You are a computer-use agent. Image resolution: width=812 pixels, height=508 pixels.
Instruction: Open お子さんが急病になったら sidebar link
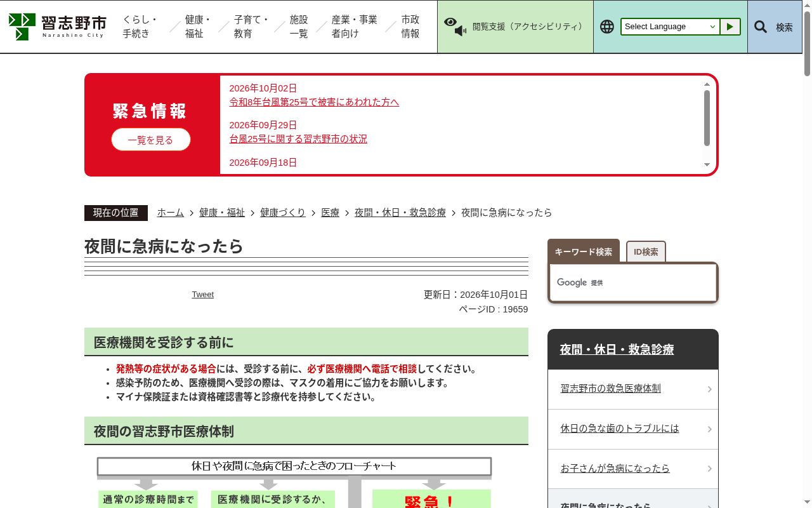tap(615, 469)
